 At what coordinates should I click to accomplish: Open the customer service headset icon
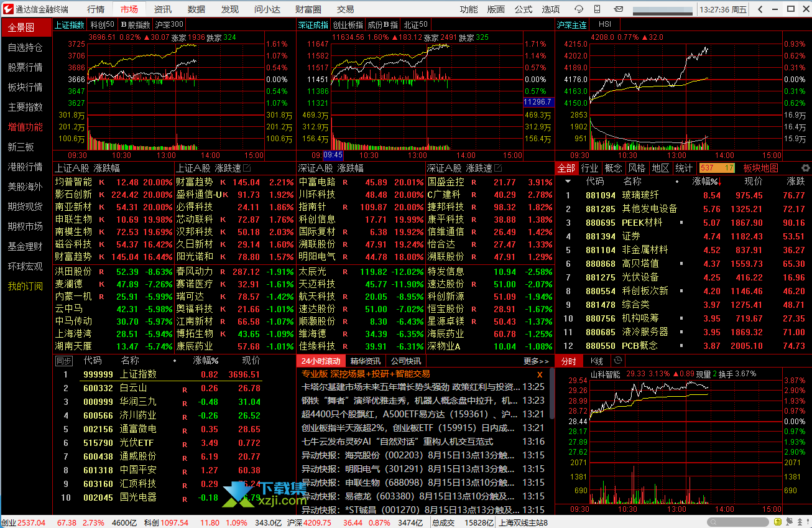click(x=578, y=9)
